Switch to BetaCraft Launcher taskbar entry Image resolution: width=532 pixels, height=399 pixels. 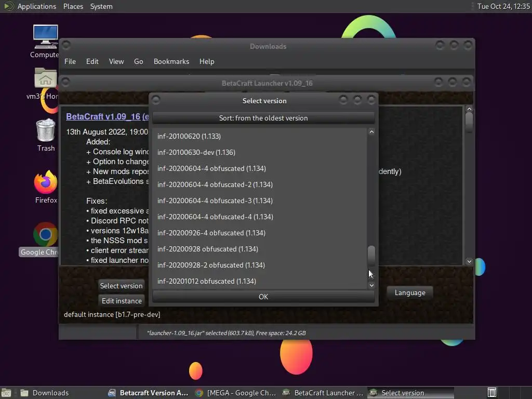point(323,393)
